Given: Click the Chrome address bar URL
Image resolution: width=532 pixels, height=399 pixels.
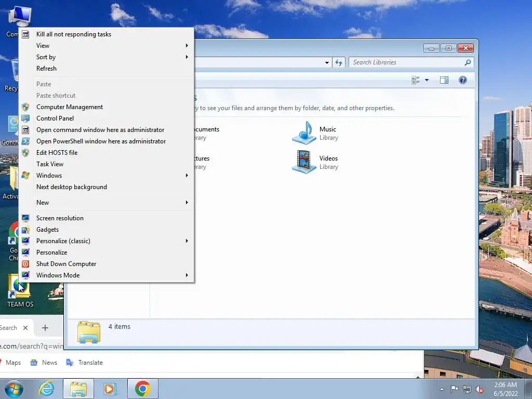Looking at the screenshot, I should 31,346.
